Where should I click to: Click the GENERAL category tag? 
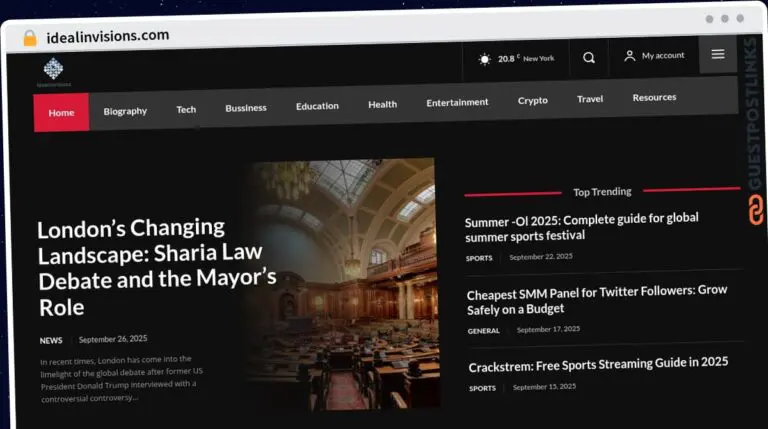[x=483, y=331]
